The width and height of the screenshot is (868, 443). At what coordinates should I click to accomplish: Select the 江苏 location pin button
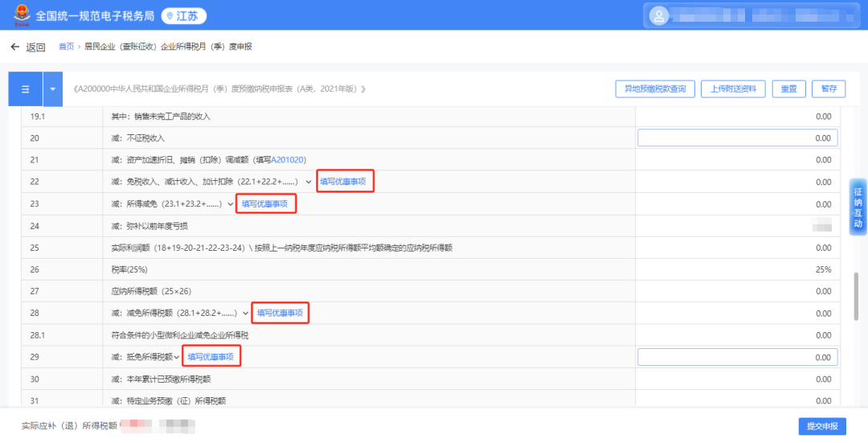click(184, 16)
